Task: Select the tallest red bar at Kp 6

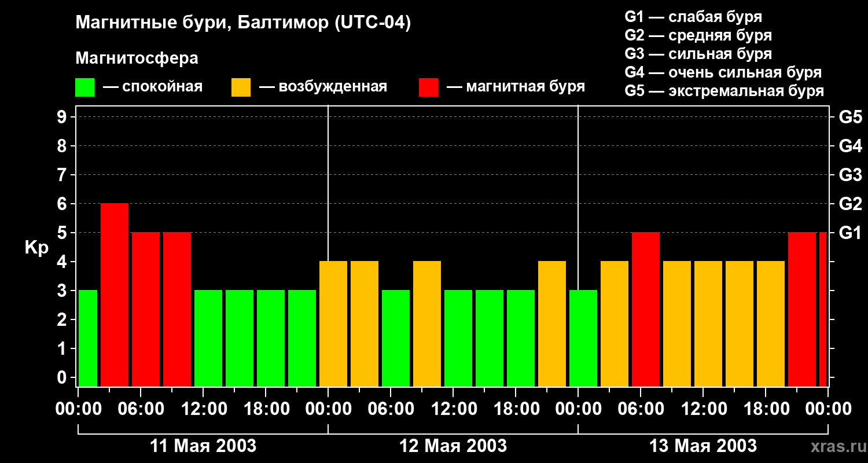Action: tap(115, 295)
